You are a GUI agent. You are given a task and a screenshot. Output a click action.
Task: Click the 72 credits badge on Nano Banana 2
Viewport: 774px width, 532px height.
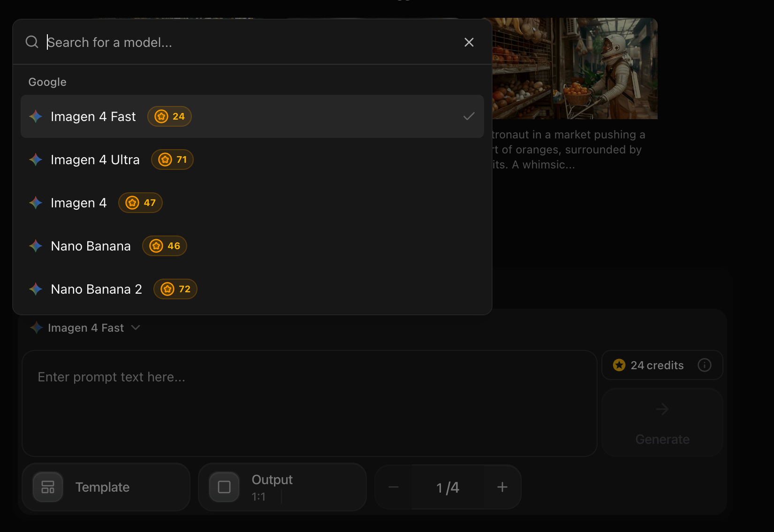coord(175,289)
